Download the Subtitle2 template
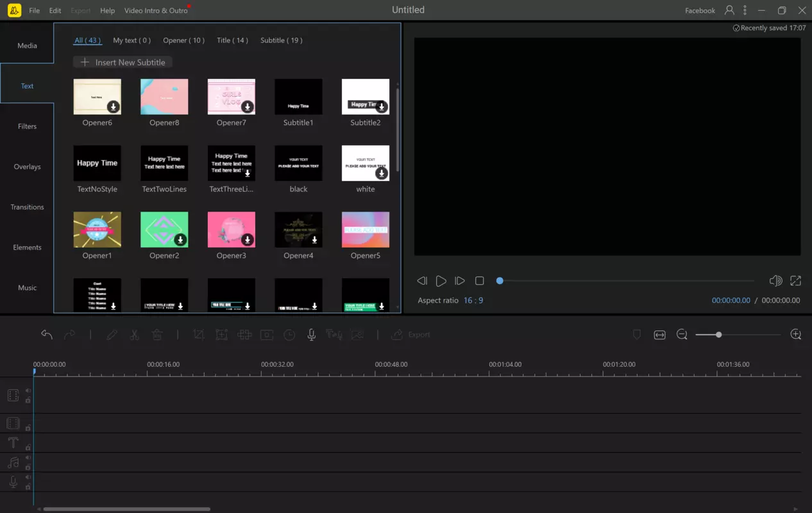This screenshot has height=513, width=812. pyautogui.click(x=382, y=106)
